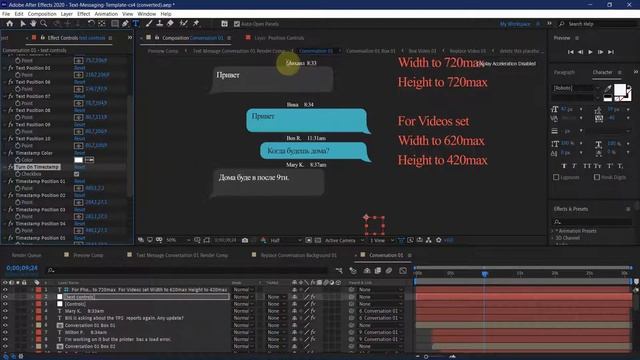The height and width of the screenshot is (360, 640).
Task: Select the Clone Stamp tool
Action: coord(160,24)
